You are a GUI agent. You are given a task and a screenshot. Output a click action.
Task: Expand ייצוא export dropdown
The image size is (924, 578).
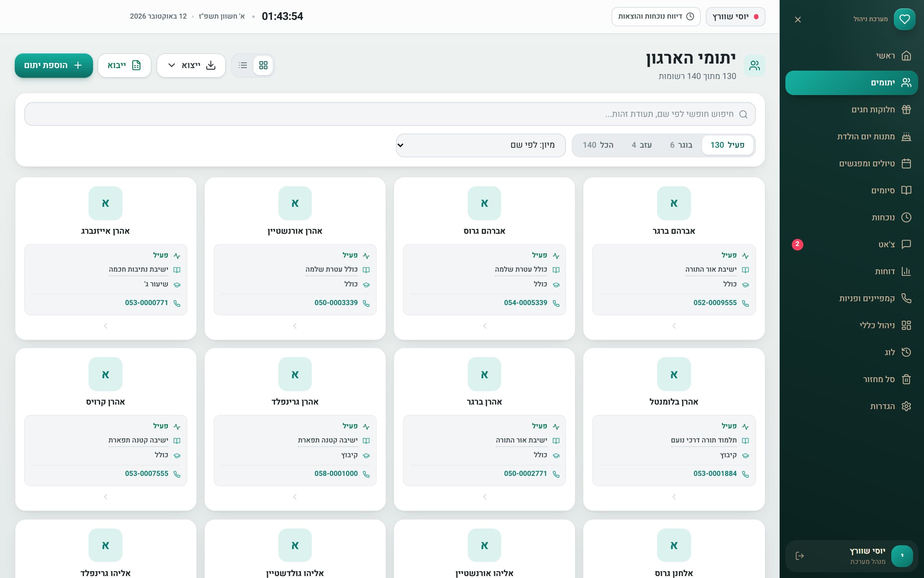point(191,66)
